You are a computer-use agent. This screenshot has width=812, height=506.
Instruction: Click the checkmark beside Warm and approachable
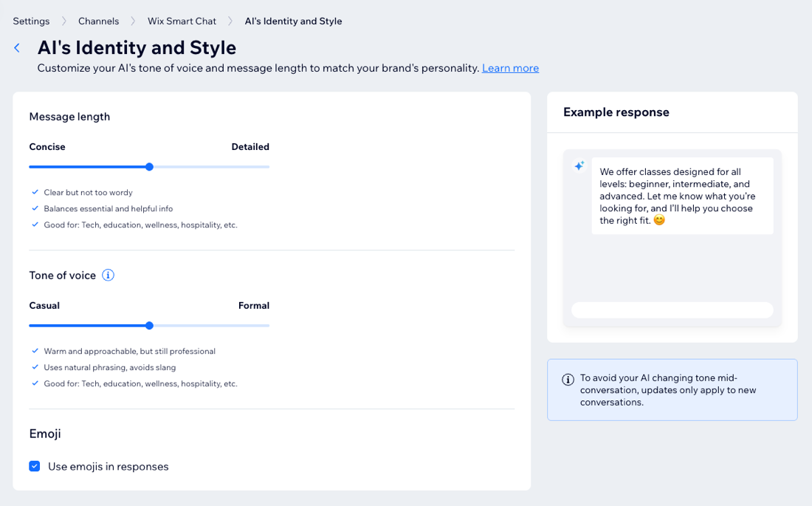(34, 351)
